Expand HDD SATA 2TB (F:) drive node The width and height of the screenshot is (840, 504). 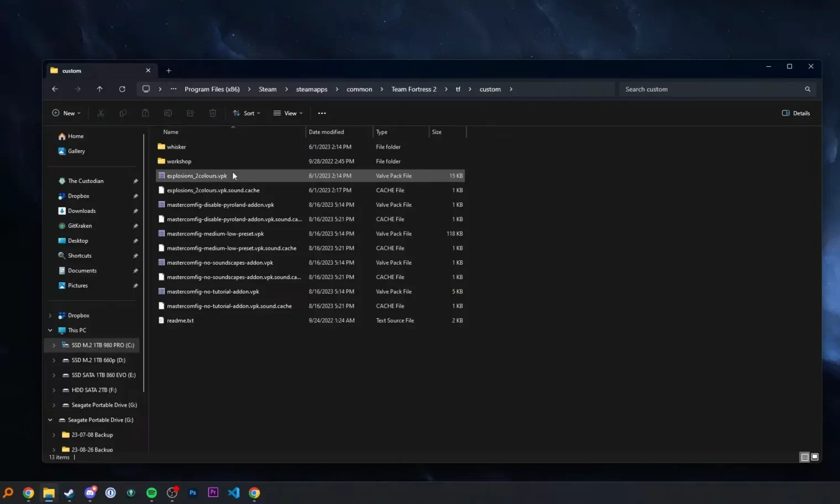(54, 390)
